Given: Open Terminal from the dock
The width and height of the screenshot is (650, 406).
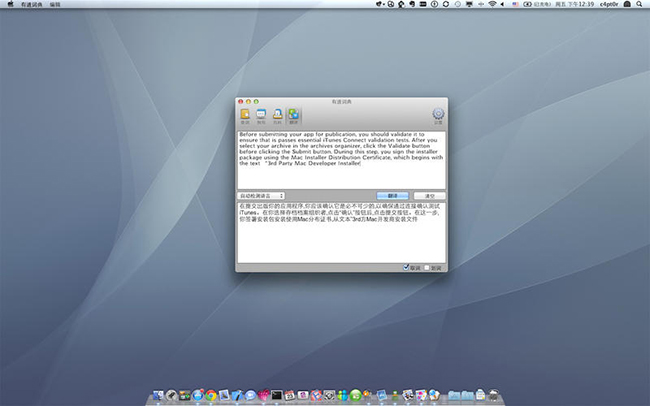Looking at the screenshot, I should pyautogui.click(x=277, y=396).
